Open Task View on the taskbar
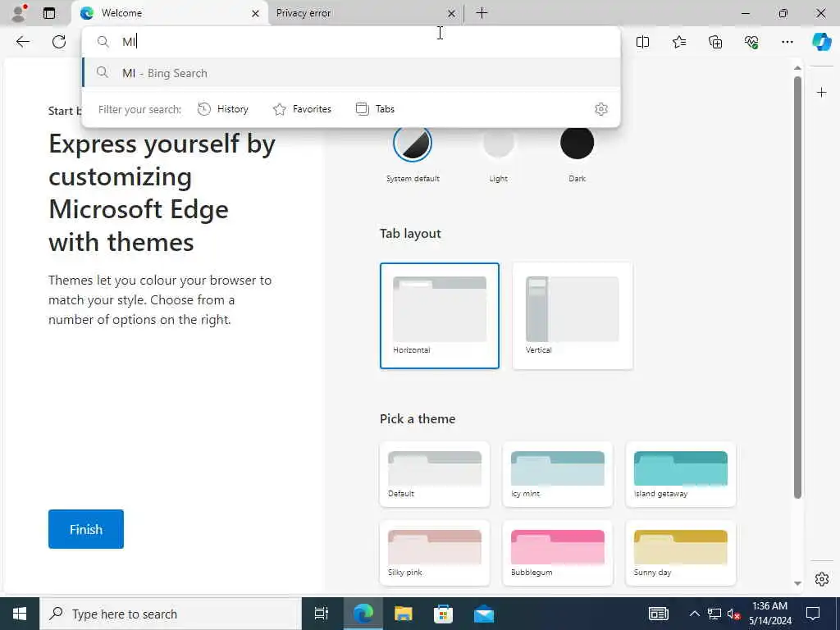The image size is (840, 630). (x=322, y=614)
